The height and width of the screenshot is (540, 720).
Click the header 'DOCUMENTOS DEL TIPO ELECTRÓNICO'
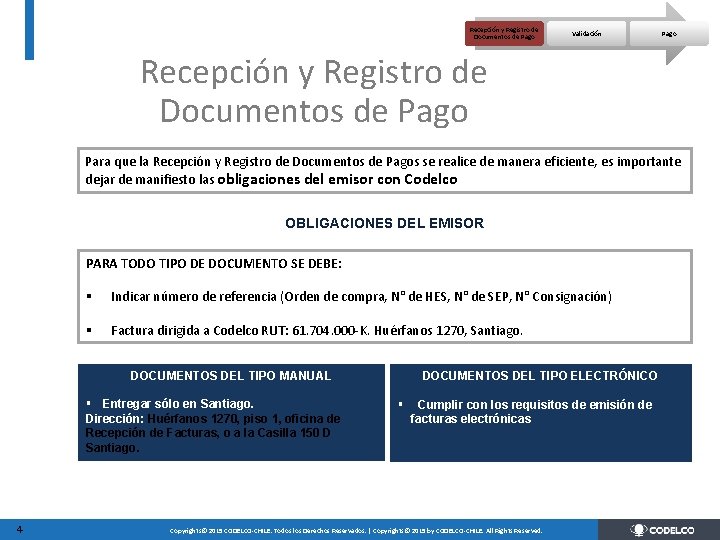pyautogui.click(x=540, y=376)
